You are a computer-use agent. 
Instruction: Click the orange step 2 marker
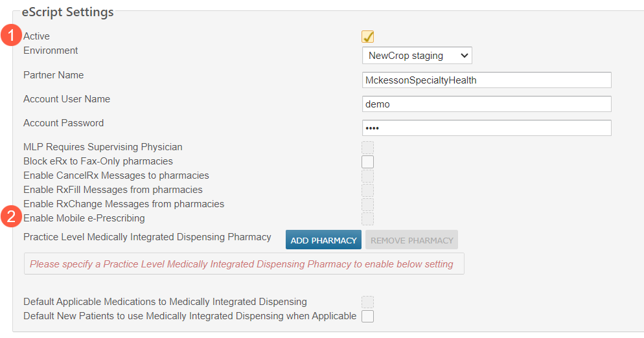[10, 216]
